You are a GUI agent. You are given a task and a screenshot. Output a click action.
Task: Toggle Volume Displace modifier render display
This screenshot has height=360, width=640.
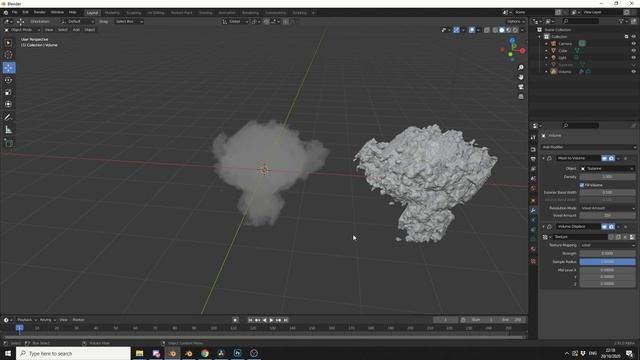click(611, 226)
